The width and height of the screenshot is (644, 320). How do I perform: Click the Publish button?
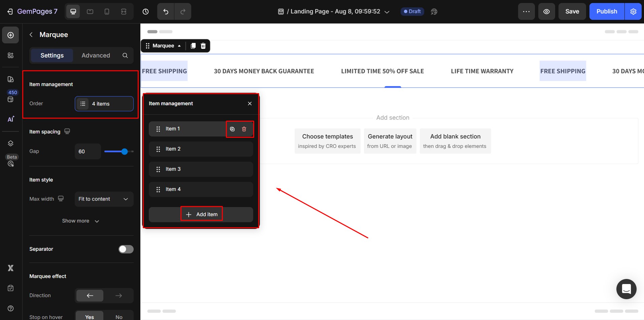607,12
